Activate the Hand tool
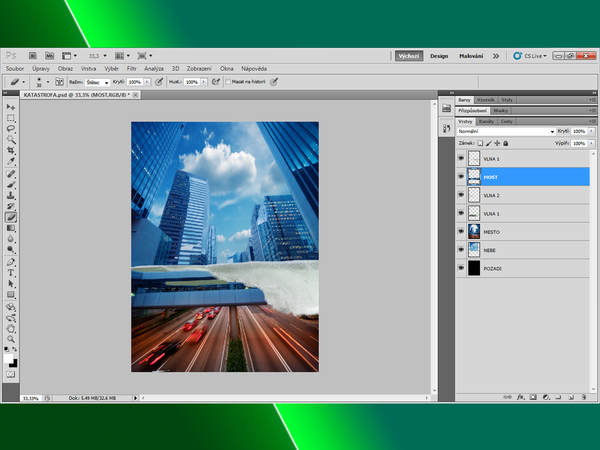The height and width of the screenshot is (450, 600). [x=11, y=326]
